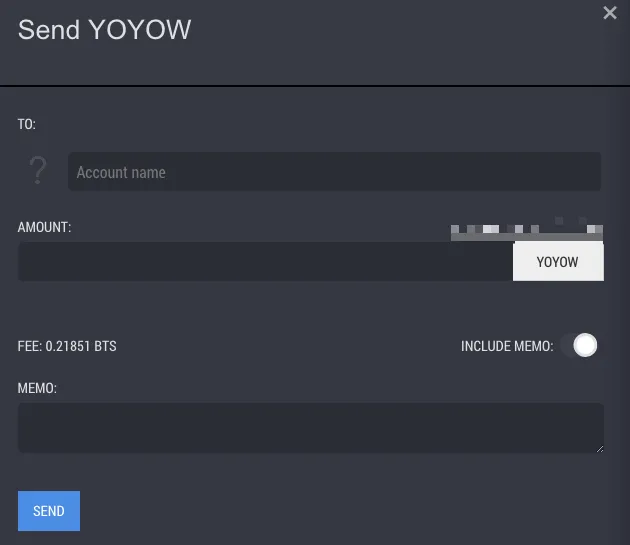Viewport: 630px width, 545px height.
Task: Click the FEE: 0.21851 BTS text
Action: pyautogui.click(x=67, y=346)
